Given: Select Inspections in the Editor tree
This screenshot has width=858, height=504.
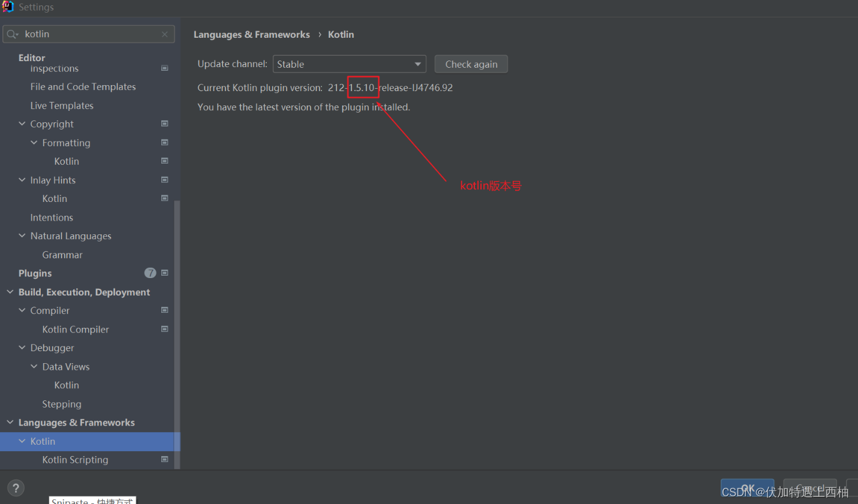Looking at the screenshot, I should 55,68.
